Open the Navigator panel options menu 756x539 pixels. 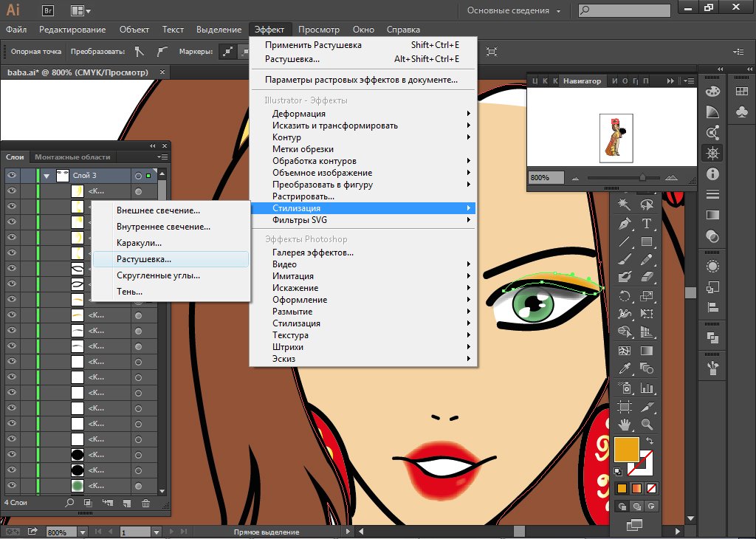689,81
